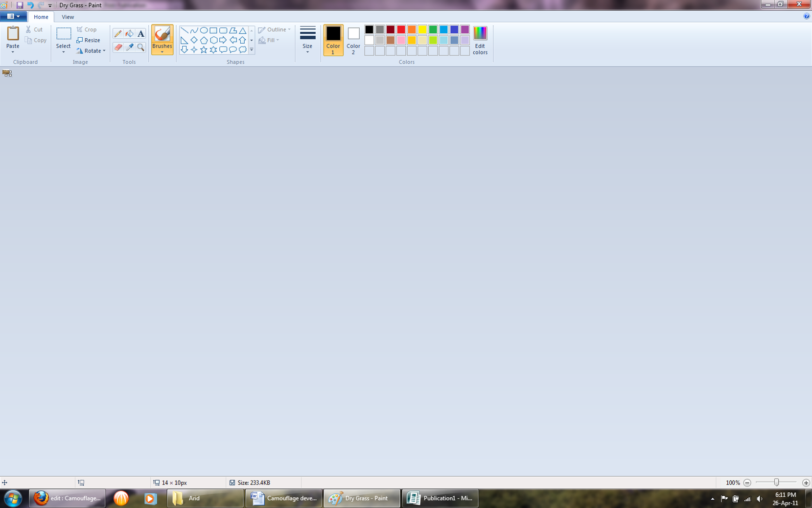Pick the yellow palette color

click(x=422, y=30)
